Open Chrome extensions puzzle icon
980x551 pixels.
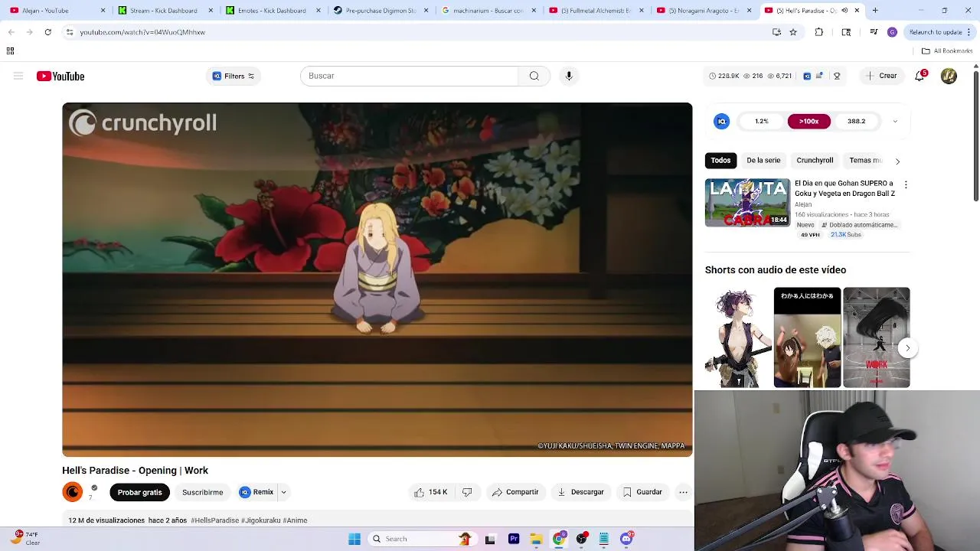click(x=819, y=32)
